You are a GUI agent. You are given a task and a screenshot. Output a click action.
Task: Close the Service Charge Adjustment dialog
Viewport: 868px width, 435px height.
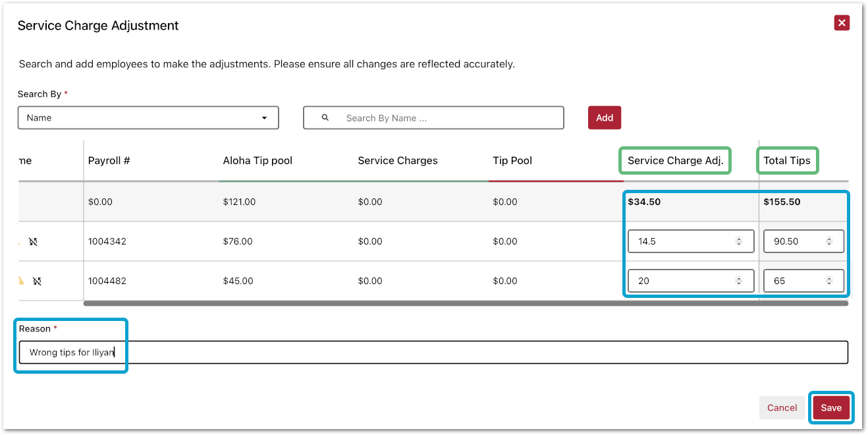click(x=841, y=23)
